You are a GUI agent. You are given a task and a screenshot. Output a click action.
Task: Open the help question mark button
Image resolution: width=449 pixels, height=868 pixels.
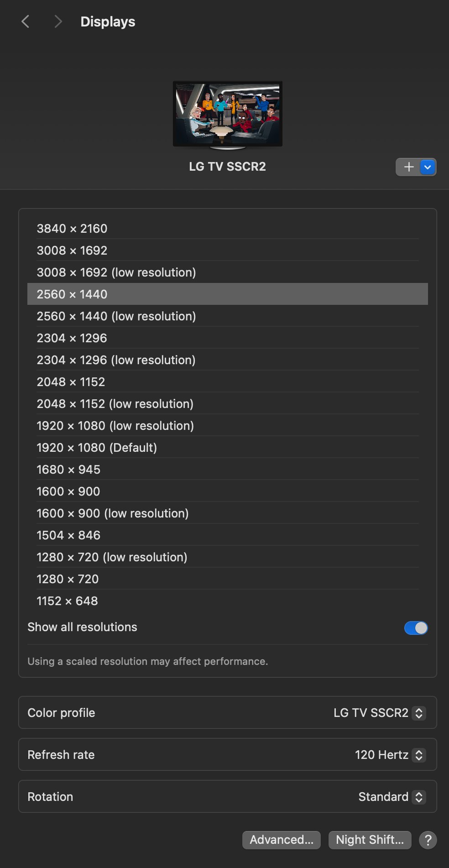coord(428,840)
